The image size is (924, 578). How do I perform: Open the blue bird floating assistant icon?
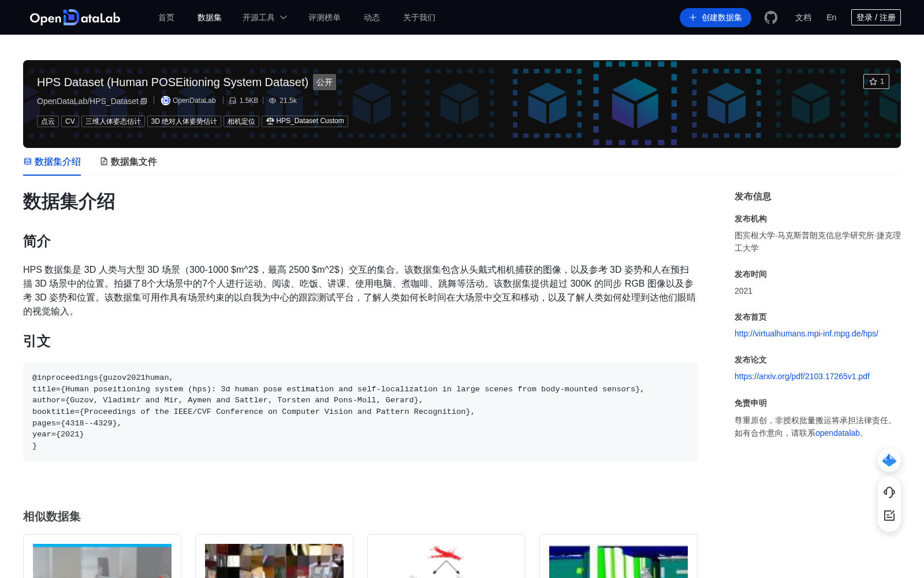(889, 460)
